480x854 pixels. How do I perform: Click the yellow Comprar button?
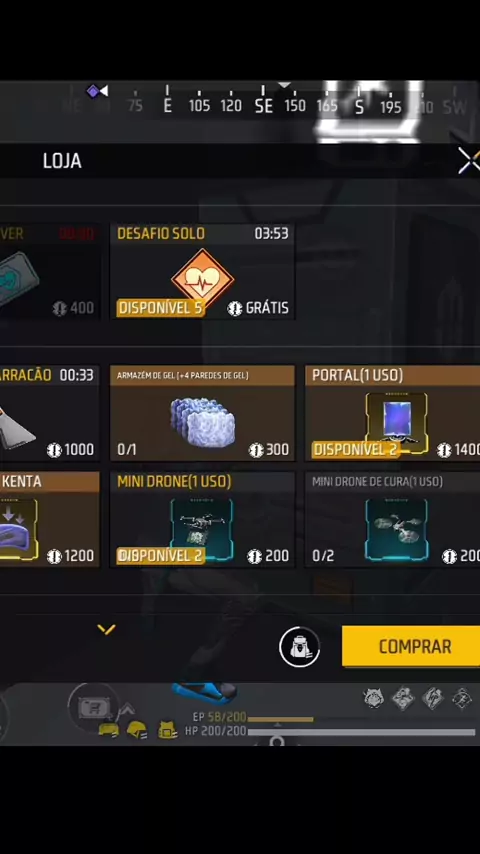[411, 646]
